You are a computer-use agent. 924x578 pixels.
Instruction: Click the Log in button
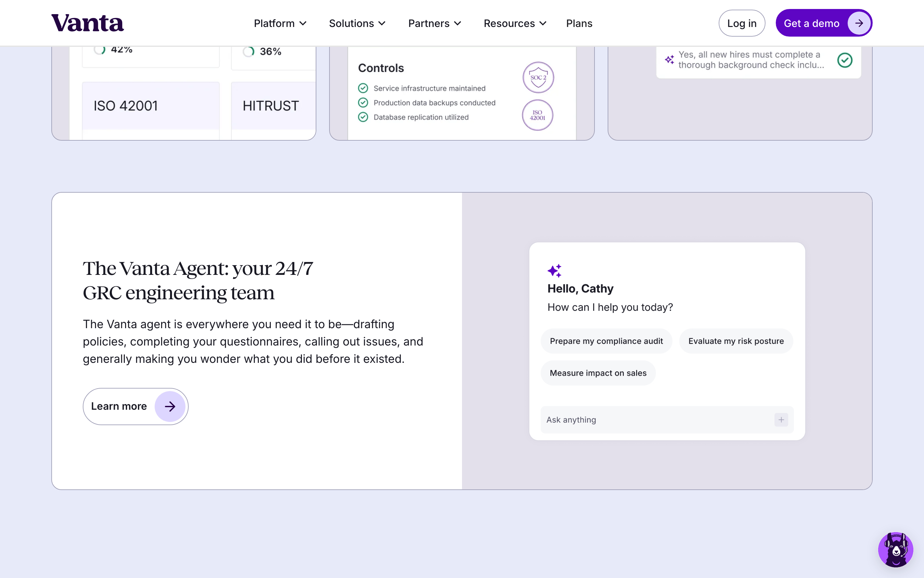tap(741, 23)
